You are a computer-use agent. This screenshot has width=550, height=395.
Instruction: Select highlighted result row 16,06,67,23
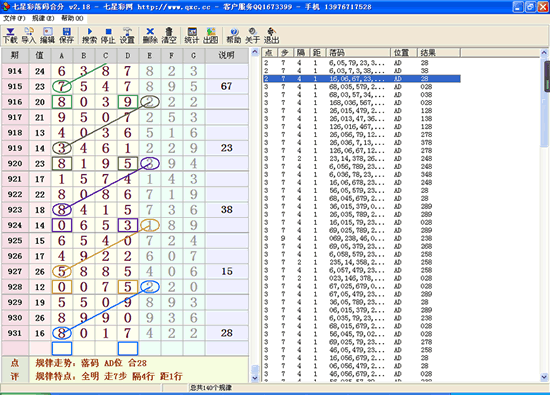(x=362, y=79)
